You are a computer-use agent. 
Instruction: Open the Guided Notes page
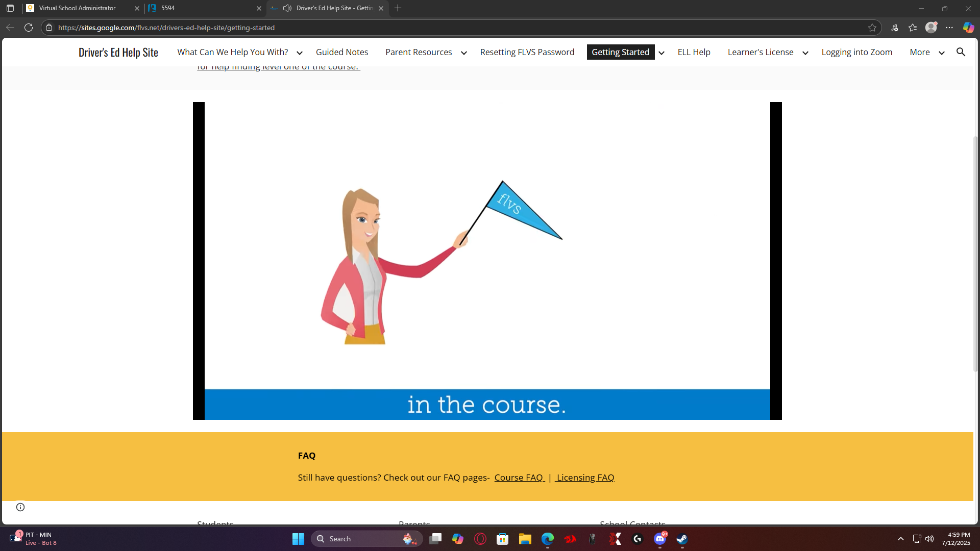pyautogui.click(x=341, y=52)
